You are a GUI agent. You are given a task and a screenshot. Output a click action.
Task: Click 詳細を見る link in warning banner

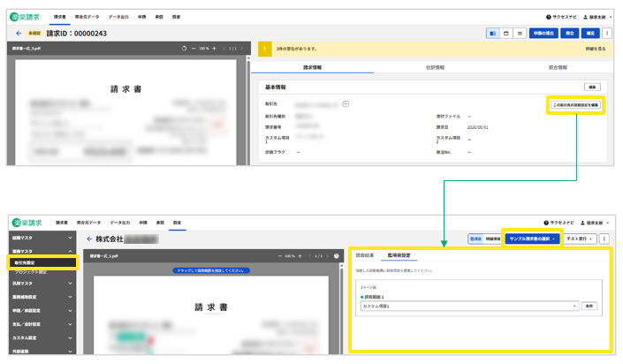pyautogui.click(x=596, y=49)
